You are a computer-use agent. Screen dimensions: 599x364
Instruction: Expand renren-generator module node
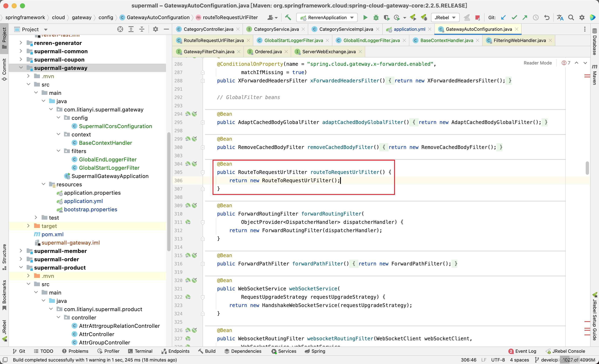21,43
